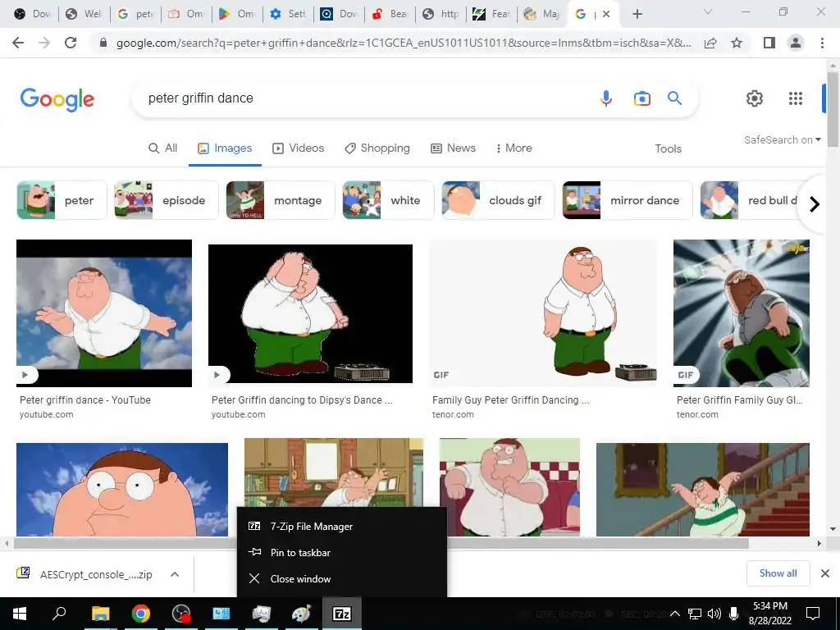Start voice search with the microphone icon

click(606, 98)
